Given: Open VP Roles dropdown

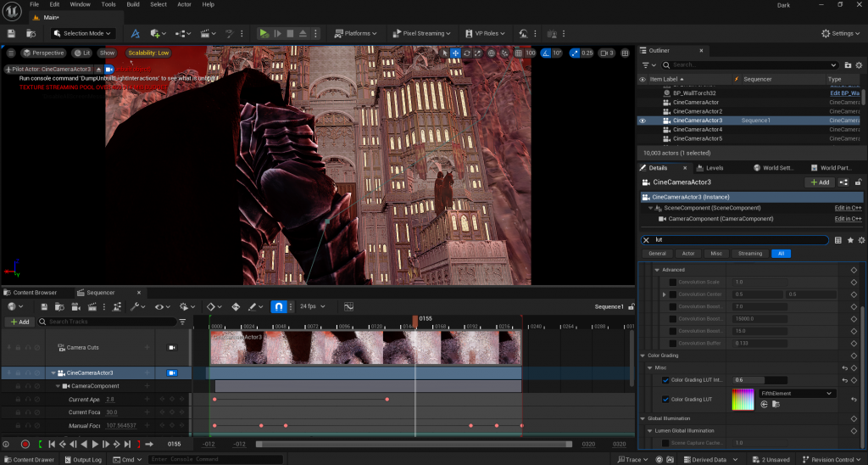Looking at the screenshot, I should pyautogui.click(x=485, y=33).
